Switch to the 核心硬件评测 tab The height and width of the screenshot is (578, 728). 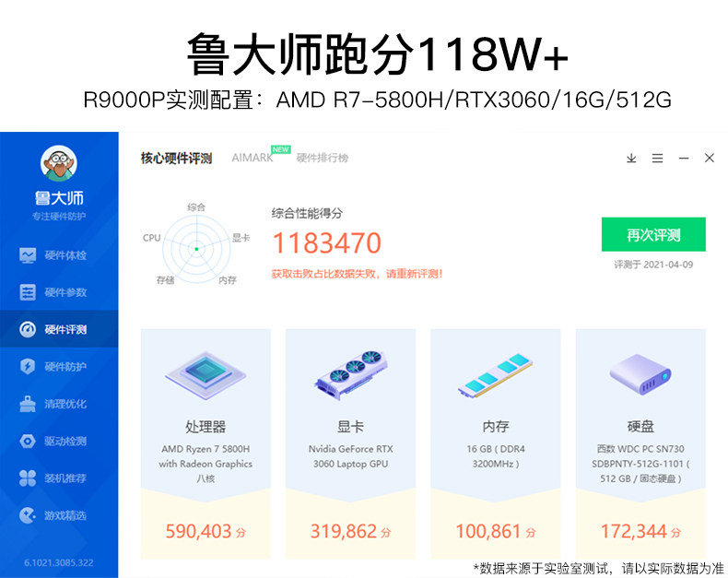point(176,159)
